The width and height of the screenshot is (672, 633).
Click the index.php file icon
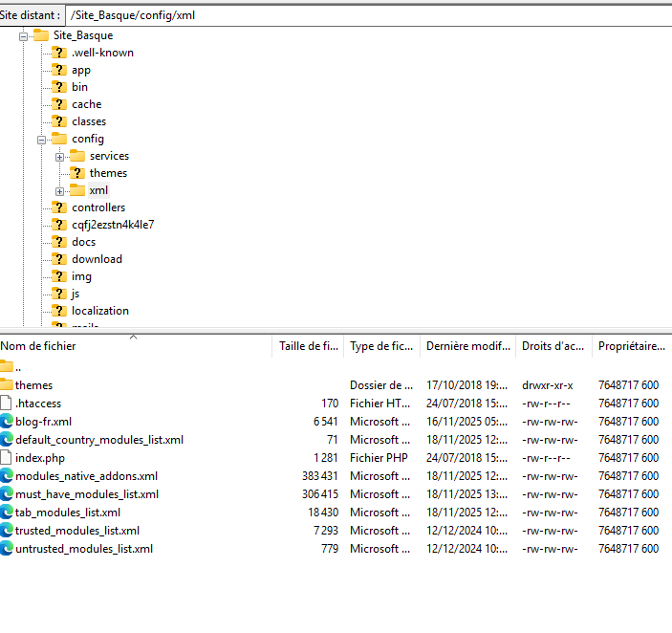[x=6, y=458]
